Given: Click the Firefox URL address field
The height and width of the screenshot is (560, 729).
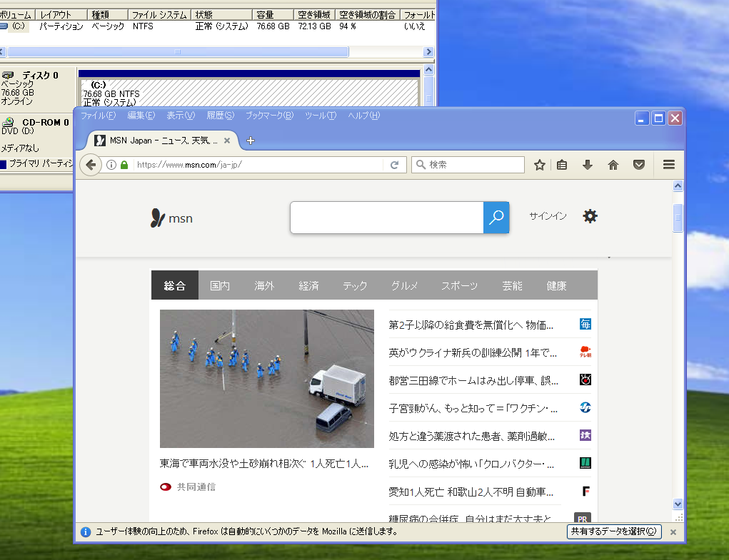Looking at the screenshot, I should point(258,165).
